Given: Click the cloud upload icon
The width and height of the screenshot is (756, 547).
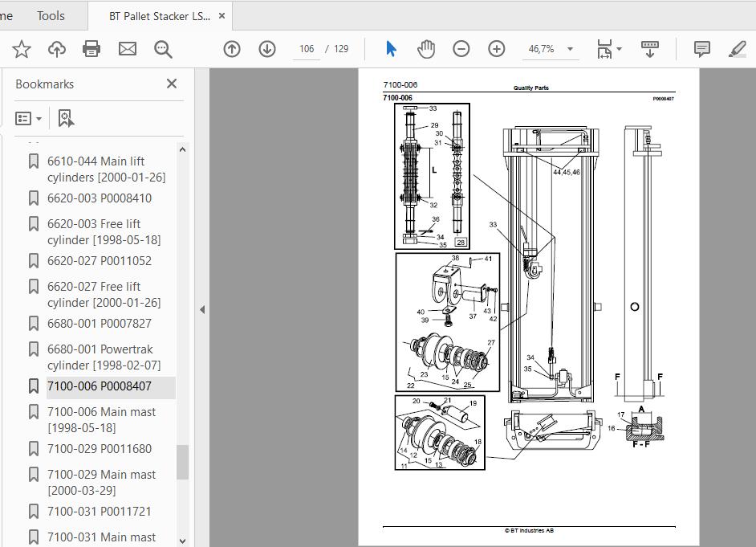Looking at the screenshot, I should pyautogui.click(x=57, y=50).
